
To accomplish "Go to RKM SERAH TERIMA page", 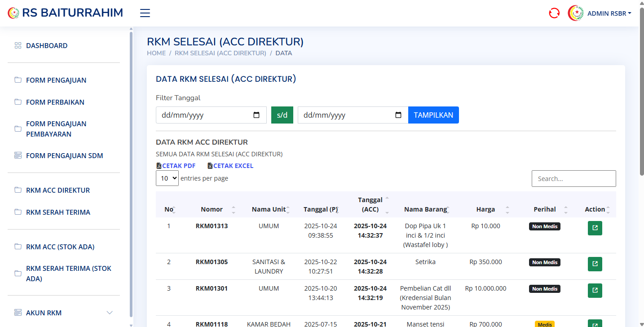I will (58, 212).
